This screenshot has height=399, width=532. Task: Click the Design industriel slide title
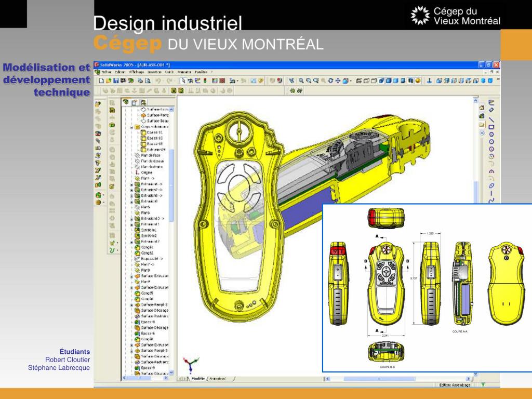(x=168, y=23)
